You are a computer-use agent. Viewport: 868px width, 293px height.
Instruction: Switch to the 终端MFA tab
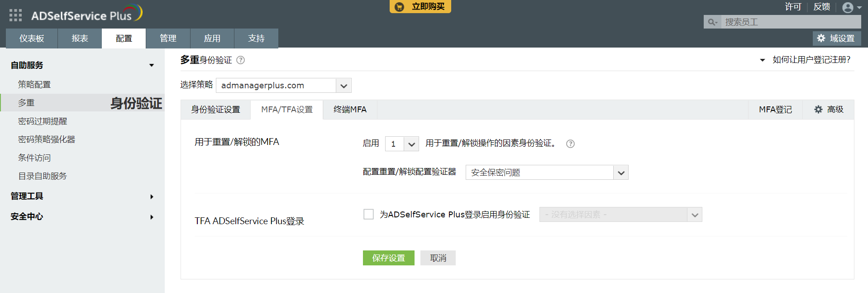(350, 110)
